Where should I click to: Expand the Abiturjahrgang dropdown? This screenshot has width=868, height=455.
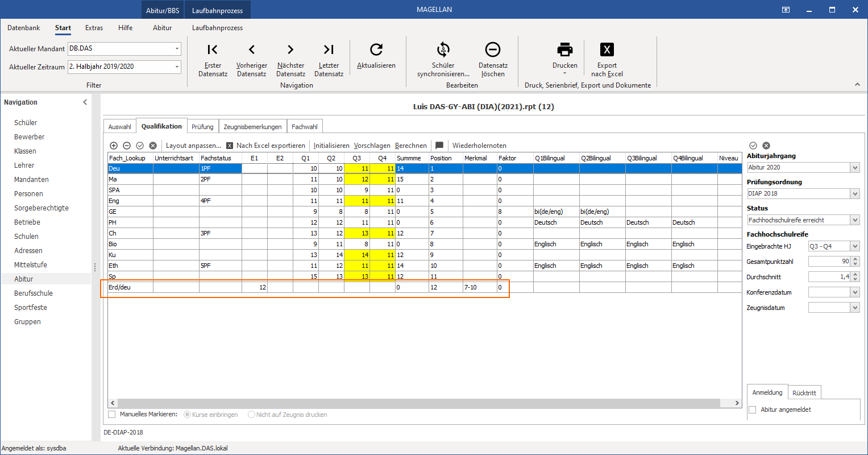coord(855,167)
